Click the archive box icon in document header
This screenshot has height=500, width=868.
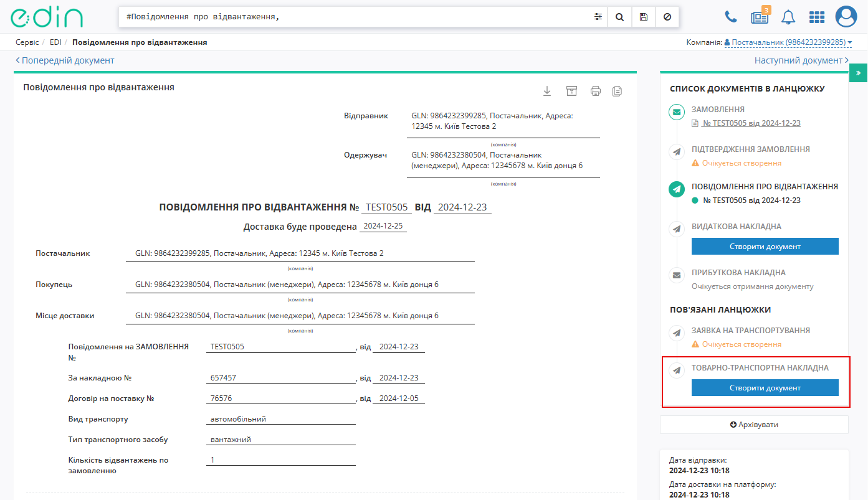[571, 91]
